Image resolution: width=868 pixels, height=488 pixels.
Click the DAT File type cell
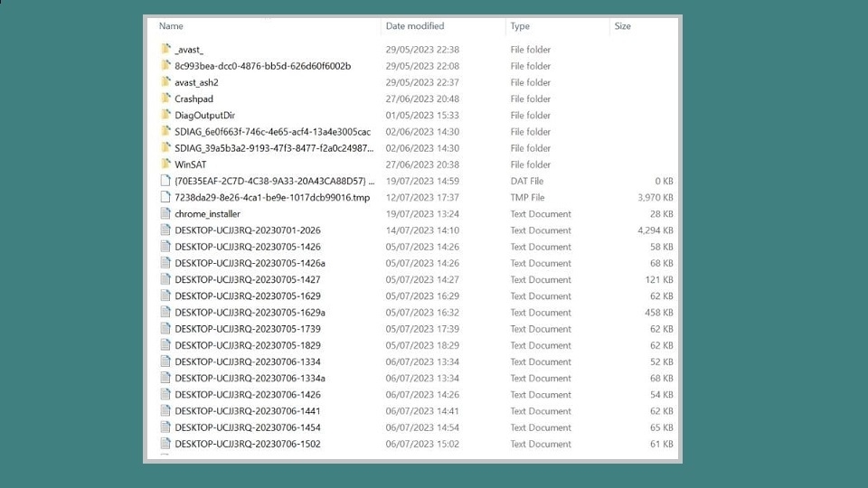click(x=527, y=181)
